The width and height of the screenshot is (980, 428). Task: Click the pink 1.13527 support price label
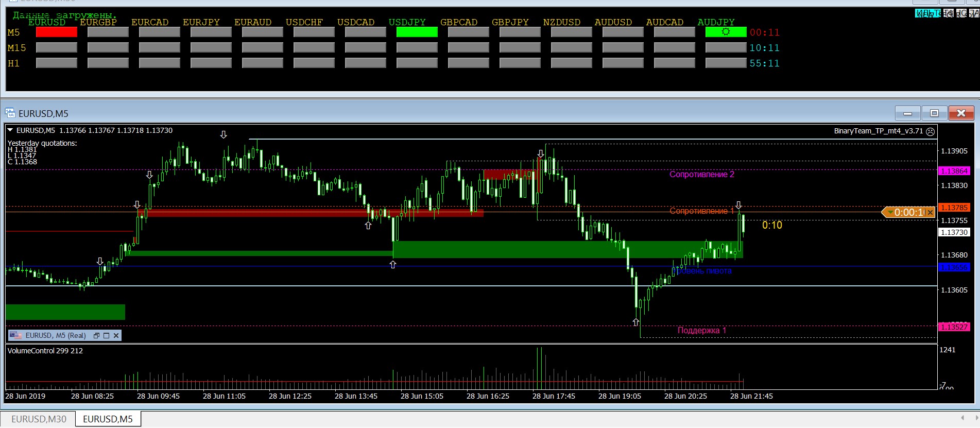(x=954, y=327)
